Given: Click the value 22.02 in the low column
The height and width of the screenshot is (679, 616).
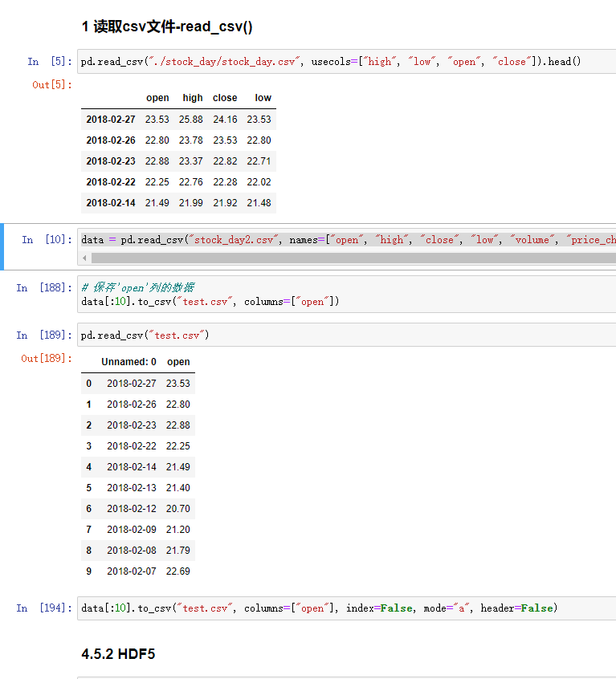Looking at the screenshot, I should (x=259, y=182).
